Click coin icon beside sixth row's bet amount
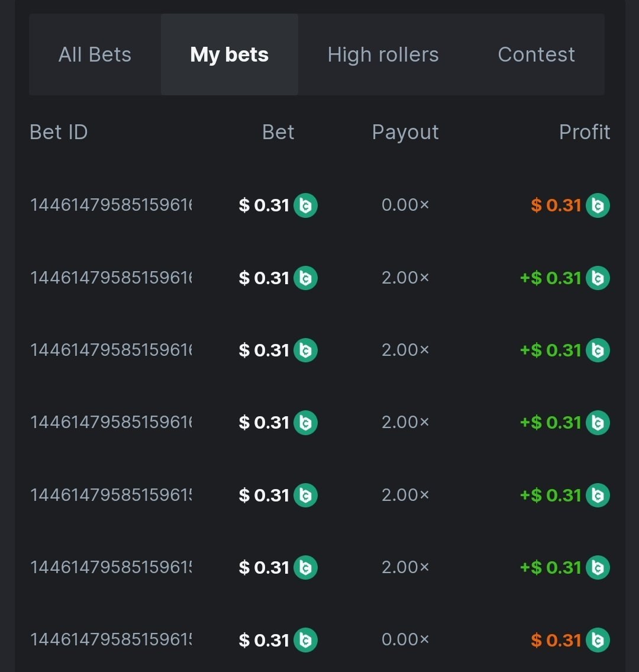 pyautogui.click(x=305, y=567)
